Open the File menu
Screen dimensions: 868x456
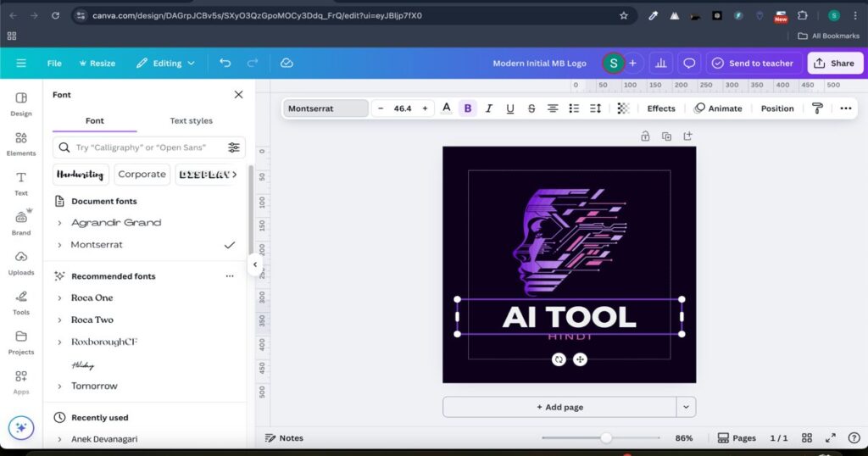click(54, 63)
